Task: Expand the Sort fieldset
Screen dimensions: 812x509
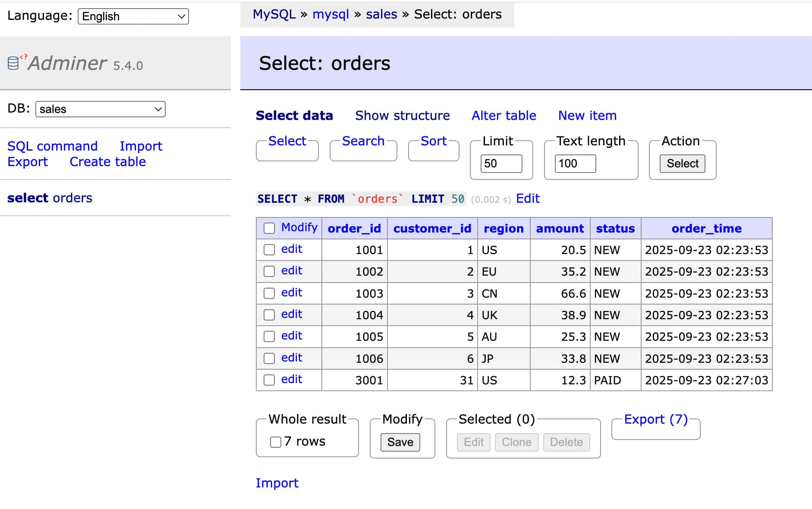Action: tap(433, 141)
